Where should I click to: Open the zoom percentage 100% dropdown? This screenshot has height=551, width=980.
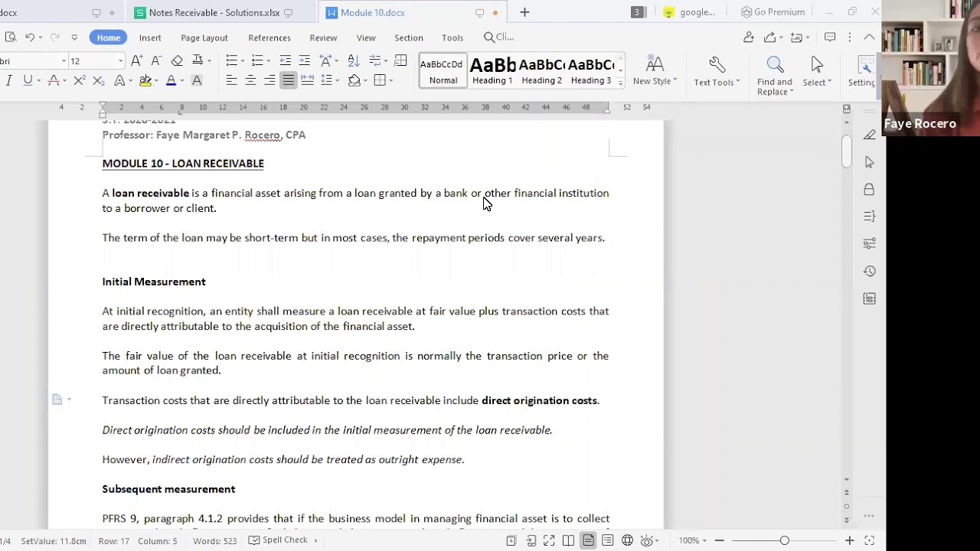[x=693, y=540]
